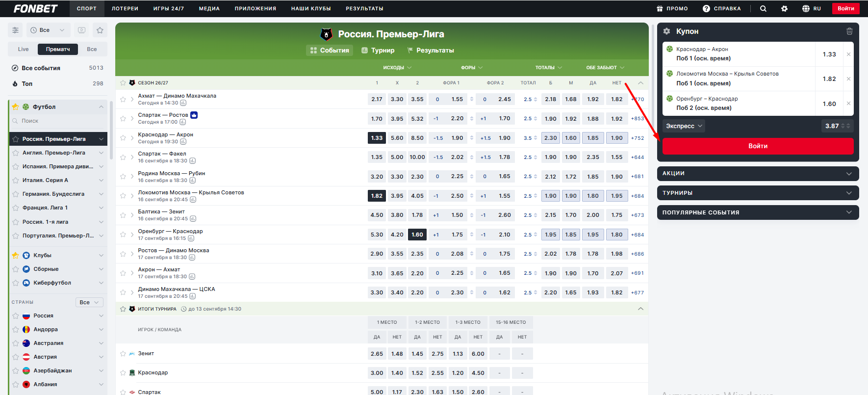Click Войти button in top bar
The image size is (868, 395).
846,8
